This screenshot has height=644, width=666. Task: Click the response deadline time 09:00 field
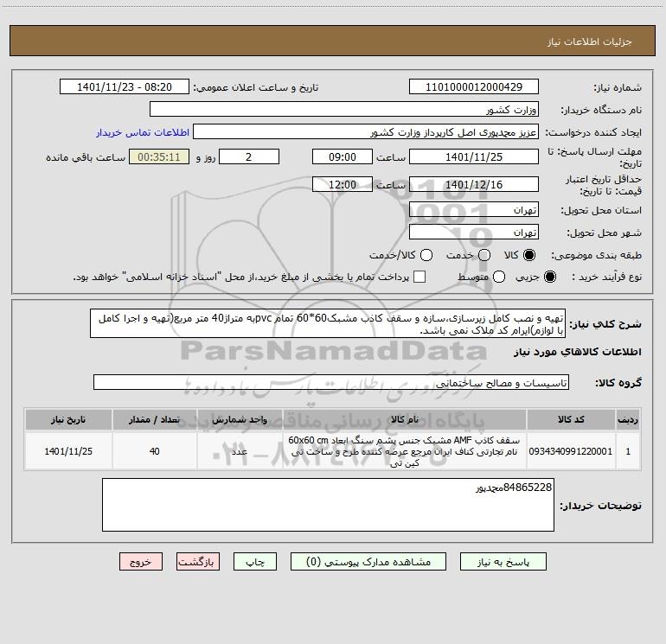(x=343, y=156)
